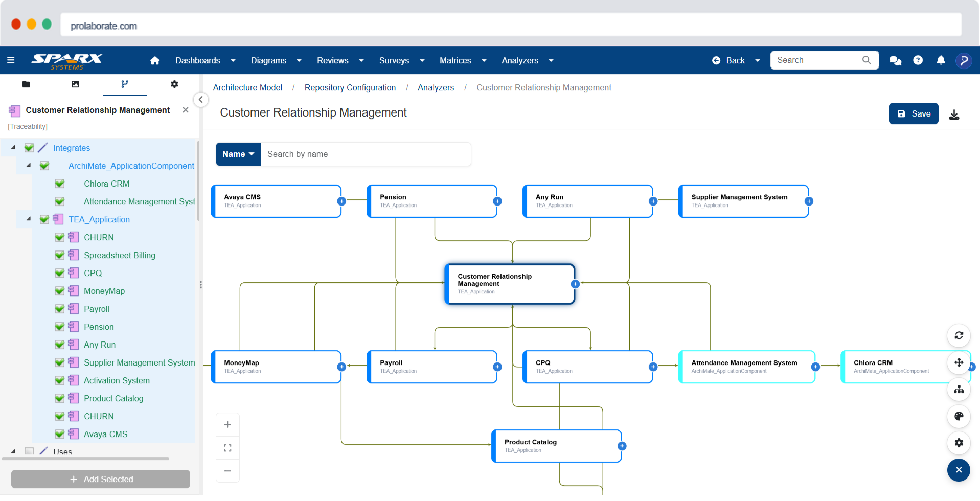
Task: Collapse the TEA_Application tree node
Action: point(29,219)
